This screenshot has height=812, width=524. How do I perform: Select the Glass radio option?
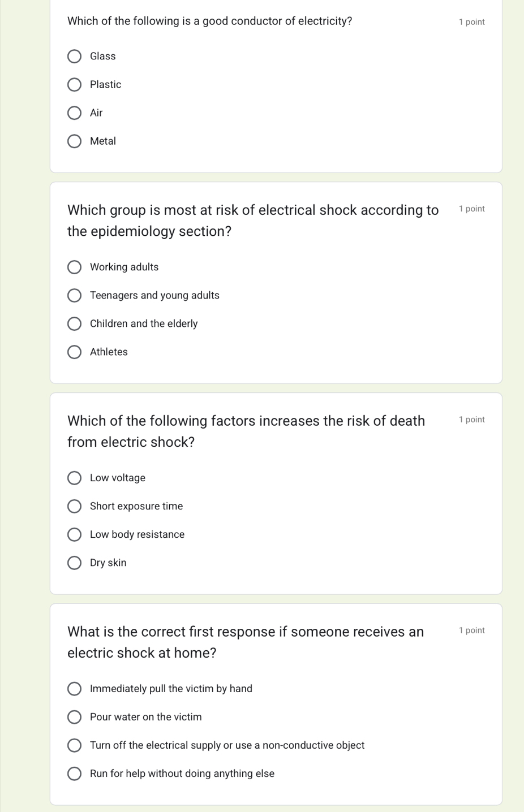[x=75, y=57]
